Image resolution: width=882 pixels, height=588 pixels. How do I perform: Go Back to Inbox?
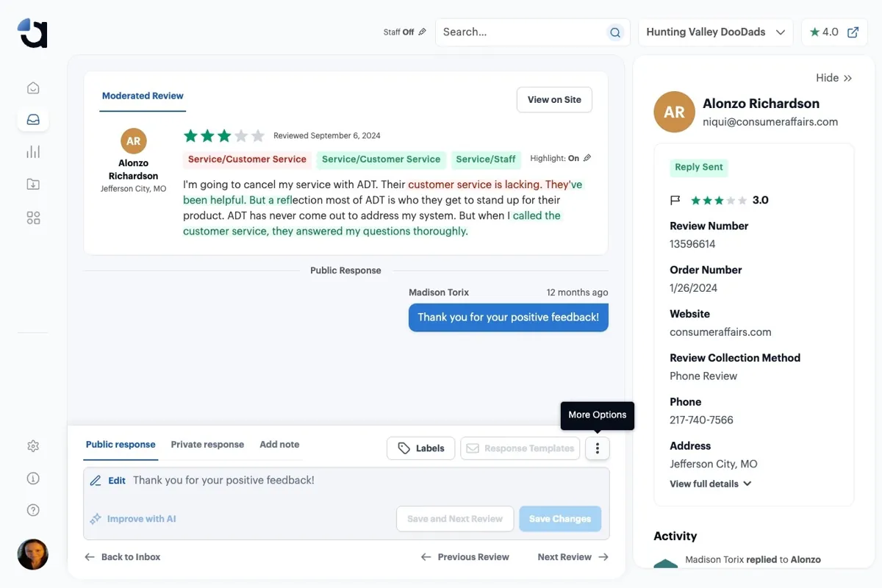pos(122,557)
